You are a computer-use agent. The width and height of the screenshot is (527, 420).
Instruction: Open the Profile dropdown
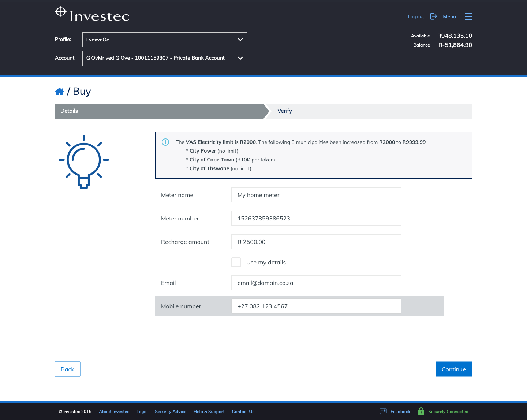(164, 40)
